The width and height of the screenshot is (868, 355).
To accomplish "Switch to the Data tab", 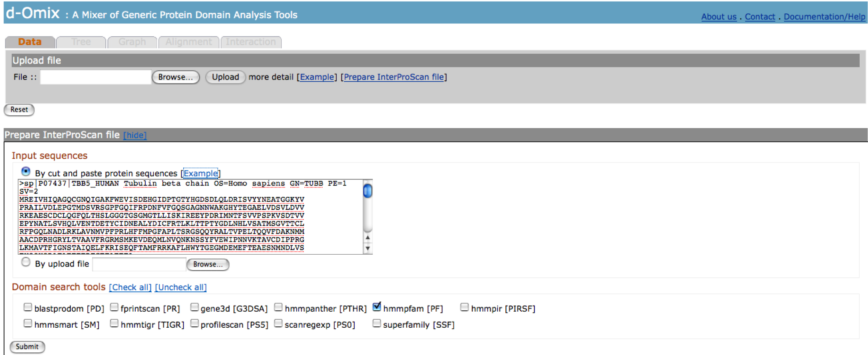I will tap(30, 42).
